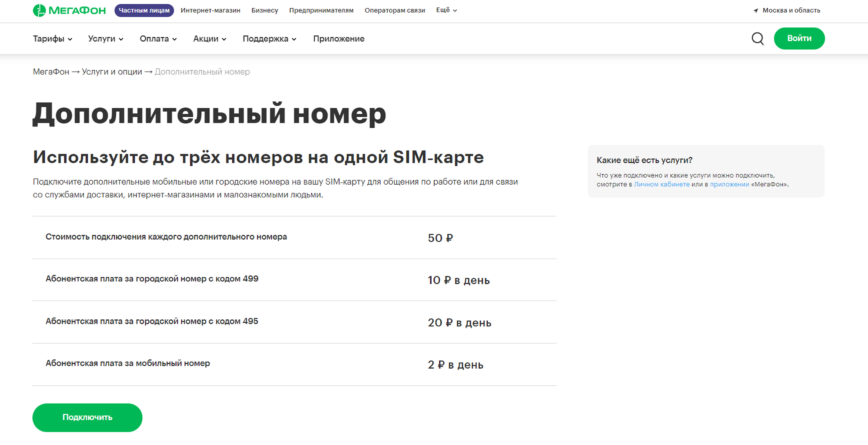868x445 pixels.
Task: Open Интернет-магазин in the top bar
Action: [211, 10]
